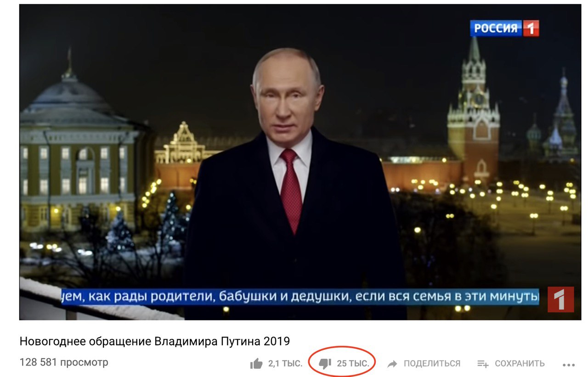Click the thumbs-down dislike icon
This screenshot has width=588, height=377.
click(x=325, y=364)
